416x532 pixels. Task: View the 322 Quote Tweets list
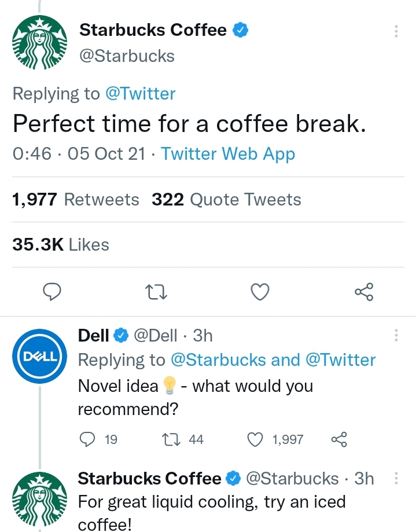(x=226, y=199)
